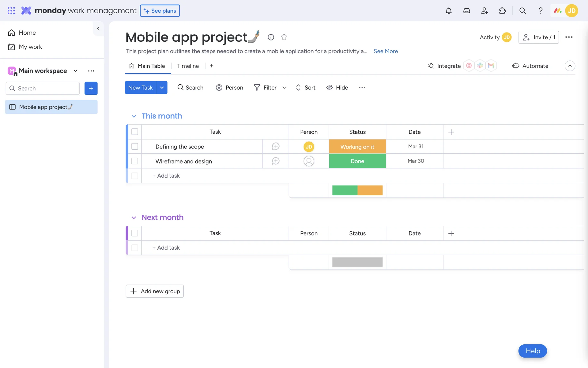Click Add new group button
The image size is (588, 368).
tap(155, 291)
